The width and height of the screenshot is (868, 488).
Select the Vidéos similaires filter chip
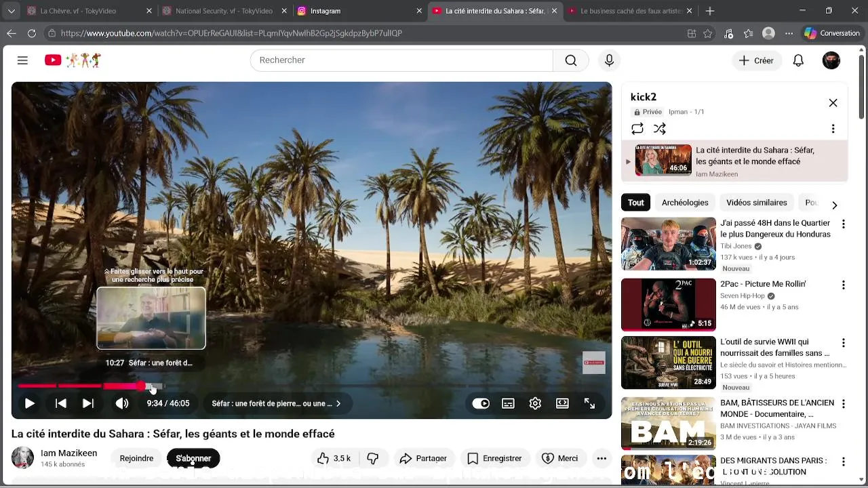[757, 203]
